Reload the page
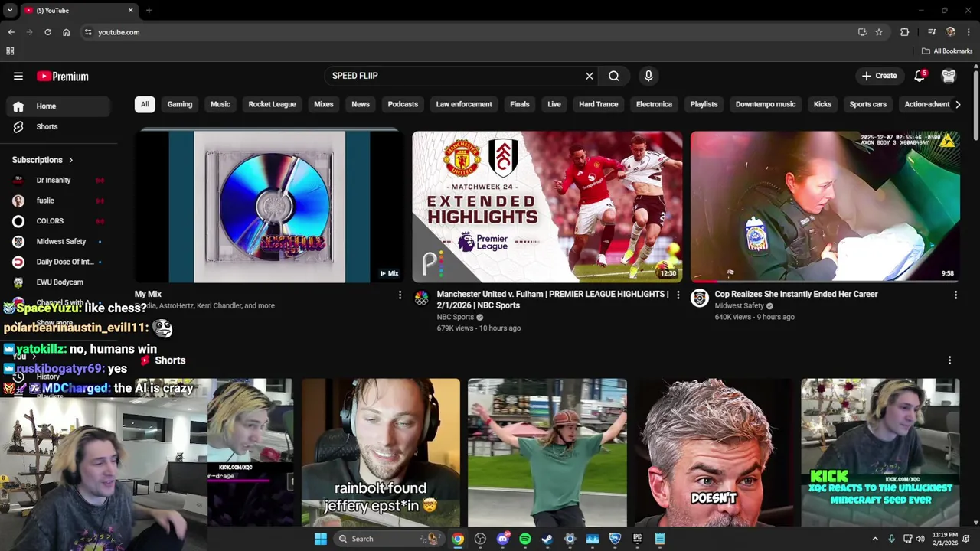Screen dimensions: 980x551 47,32
